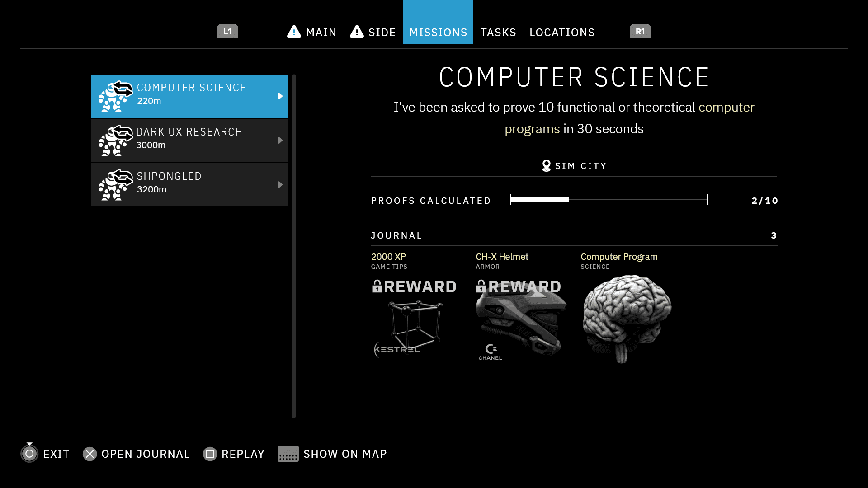Click the 'ARMOR' category label

(x=487, y=267)
